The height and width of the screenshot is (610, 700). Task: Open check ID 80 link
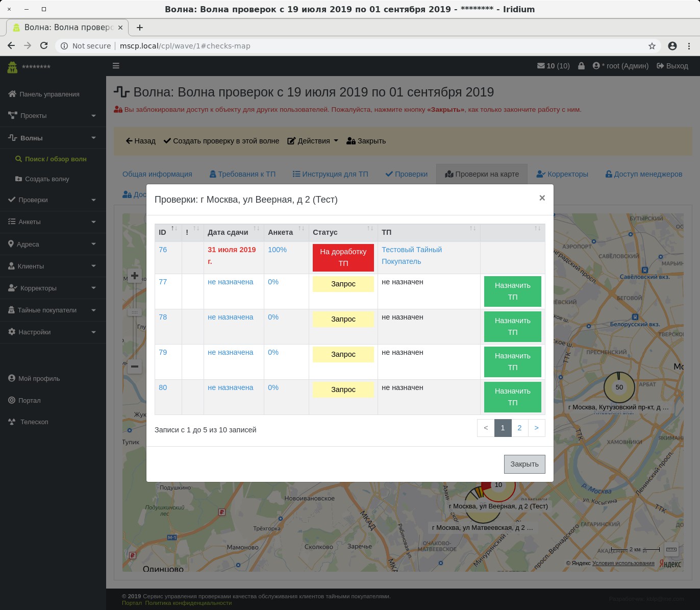pos(163,387)
